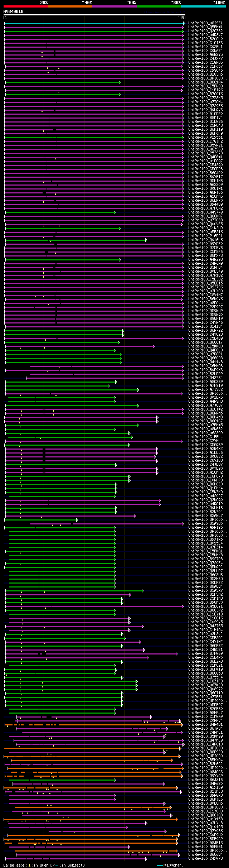Select label UniRef100_Q0UQV3

[x=205, y=110]
